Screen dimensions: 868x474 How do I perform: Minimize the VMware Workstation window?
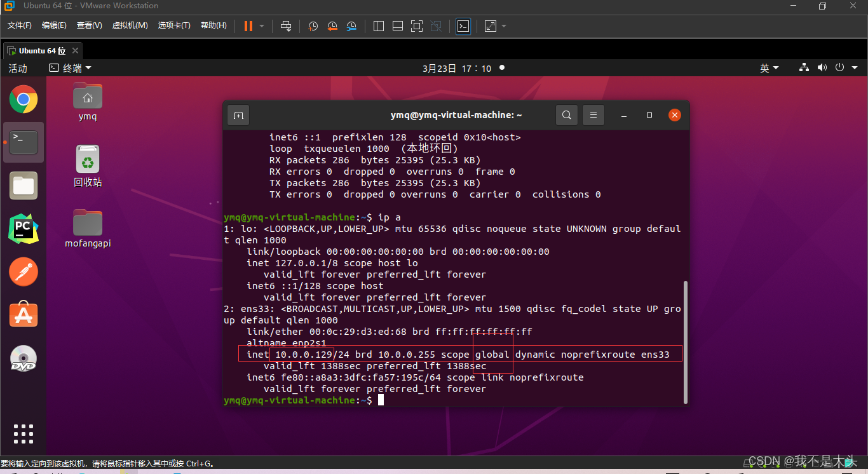pyautogui.click(x=794, y=6)
